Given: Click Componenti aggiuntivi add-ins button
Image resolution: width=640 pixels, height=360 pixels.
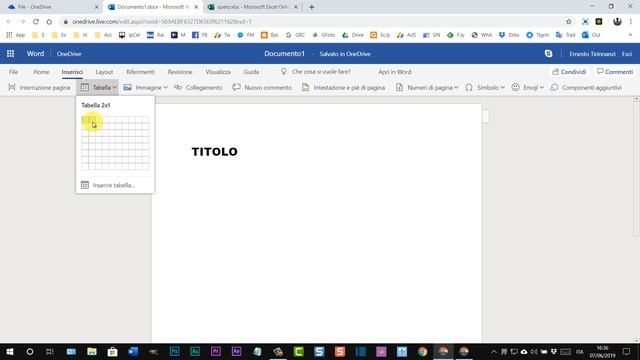Looking at the screenshot, I should 586,87.
